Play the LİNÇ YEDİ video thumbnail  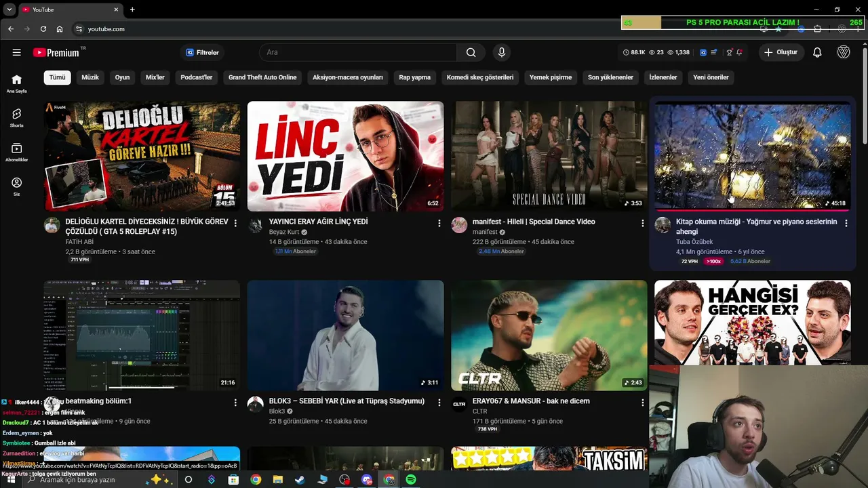click(346, 157)
